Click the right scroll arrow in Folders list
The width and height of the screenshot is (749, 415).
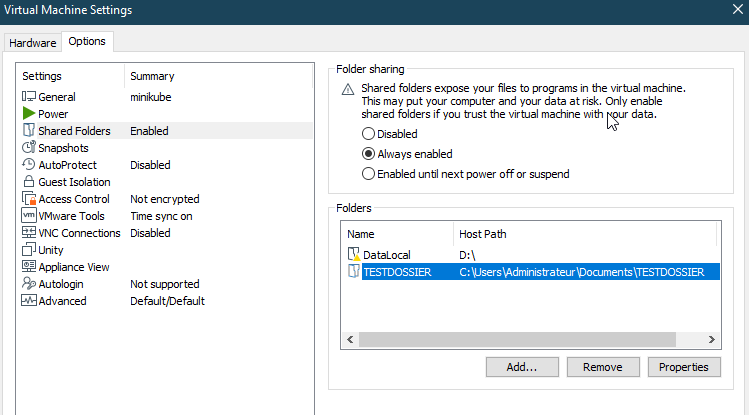click(711, 340)
